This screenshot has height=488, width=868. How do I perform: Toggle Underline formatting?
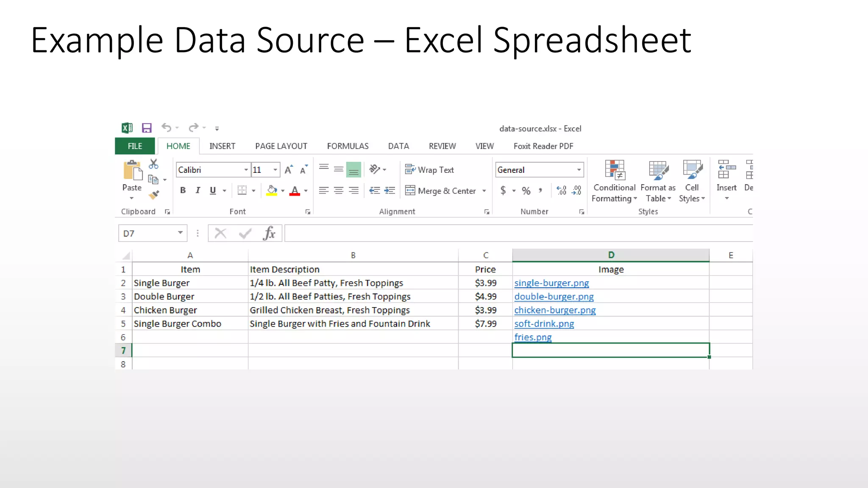pyautogui.click(x=213, y=191)
